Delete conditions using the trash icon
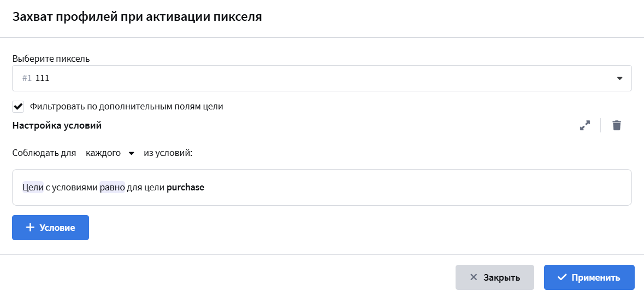Viewport: 644px width, 296px height. [x=617, y=125]
